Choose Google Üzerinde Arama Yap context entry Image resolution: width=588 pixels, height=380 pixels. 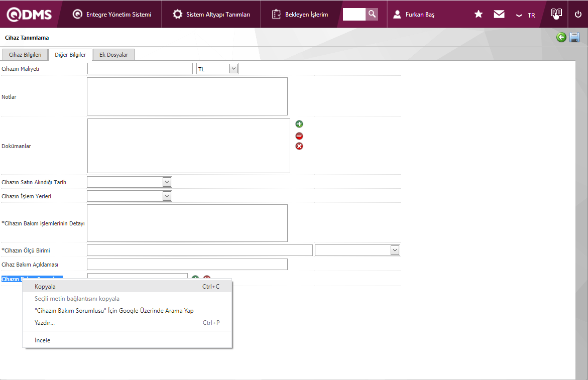[x=127, y=310]
